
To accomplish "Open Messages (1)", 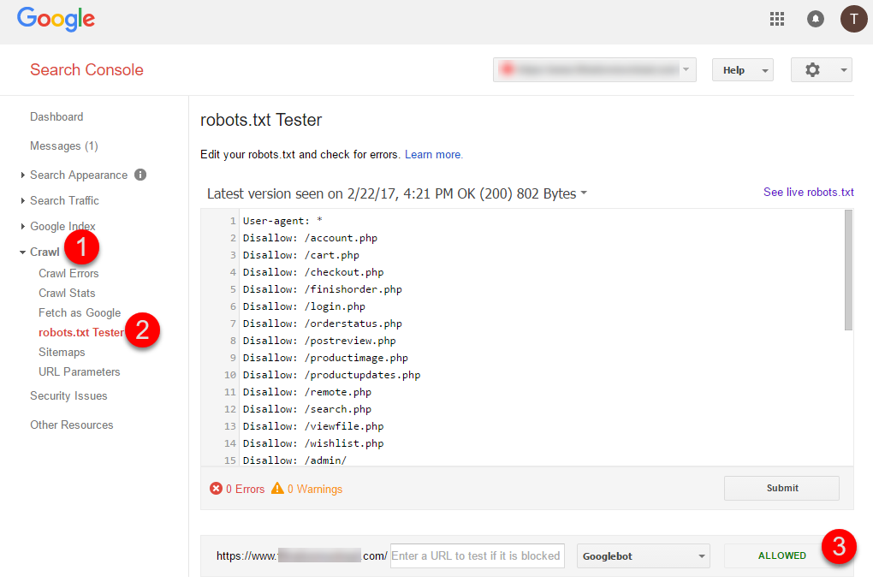I will tap(64, 146).
